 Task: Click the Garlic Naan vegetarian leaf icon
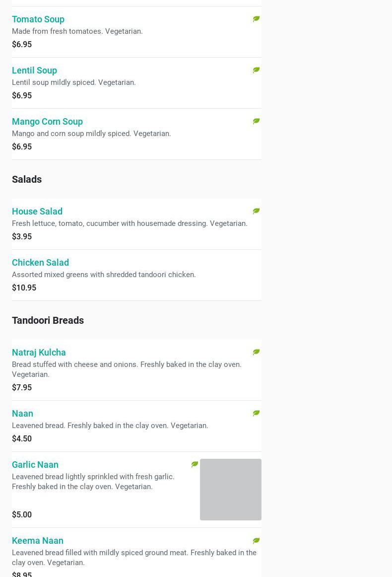(195, 464)
